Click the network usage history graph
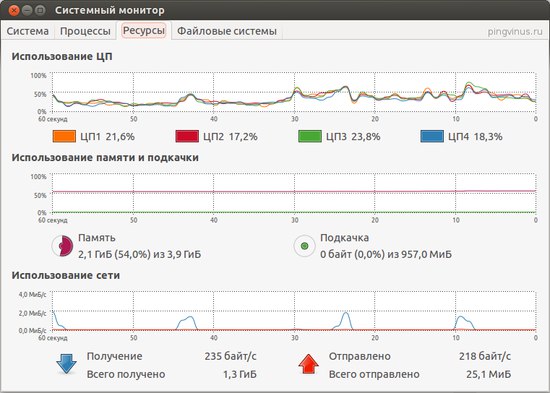The width and height of the screenshot is (550, 393). click(294, 311)
